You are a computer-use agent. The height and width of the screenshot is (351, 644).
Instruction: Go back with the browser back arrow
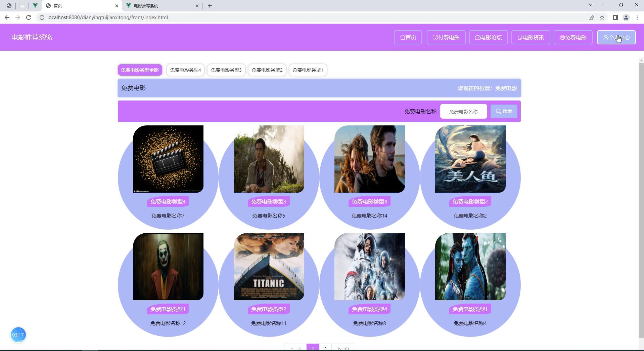[x=7, y=17]
